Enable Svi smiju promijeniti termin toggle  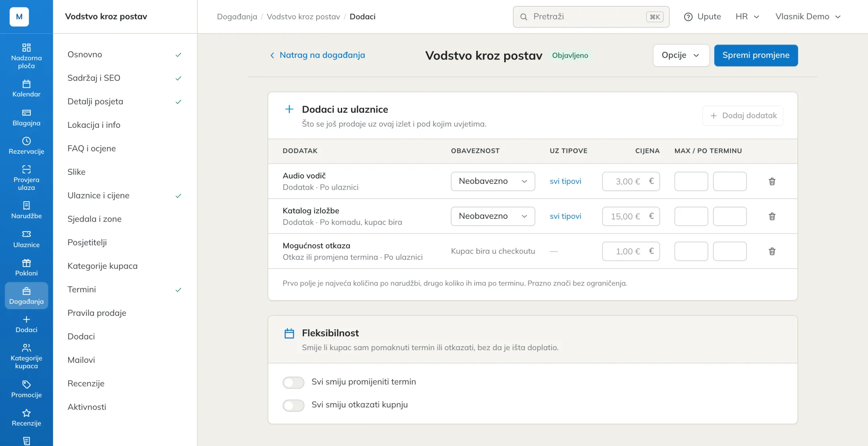pyautogui.click(x=294, y=382)
